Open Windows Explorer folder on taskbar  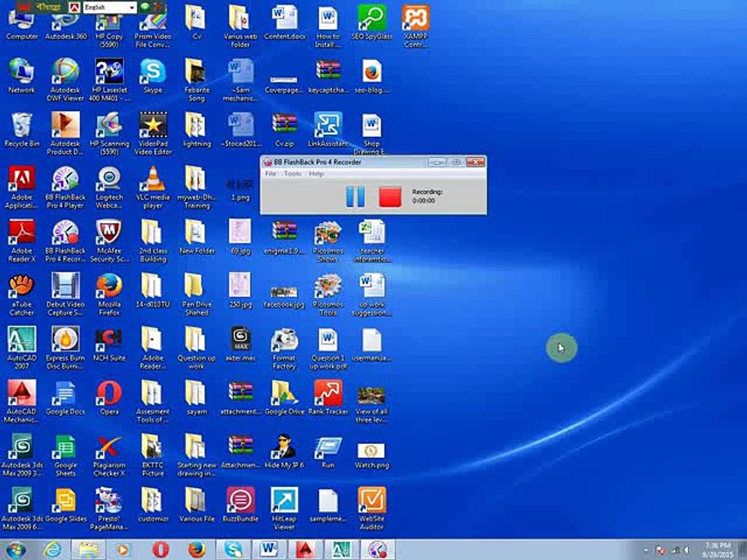(89, 550)
